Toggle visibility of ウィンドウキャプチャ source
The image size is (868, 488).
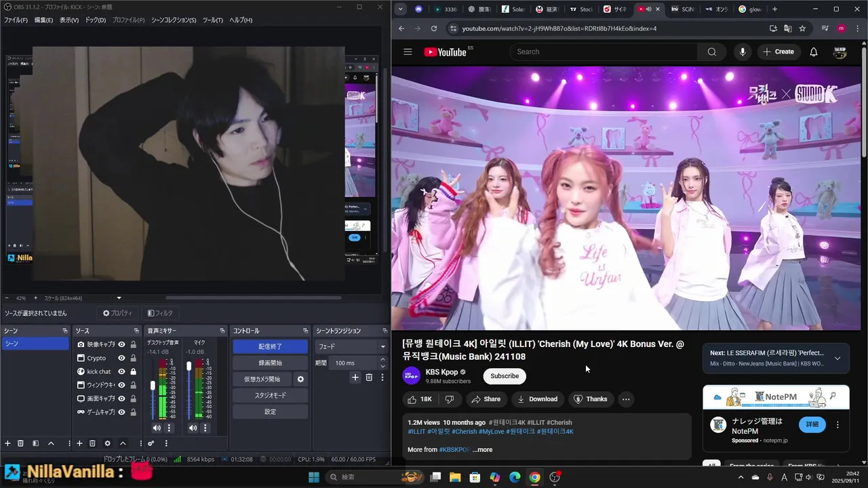point(122,385)
